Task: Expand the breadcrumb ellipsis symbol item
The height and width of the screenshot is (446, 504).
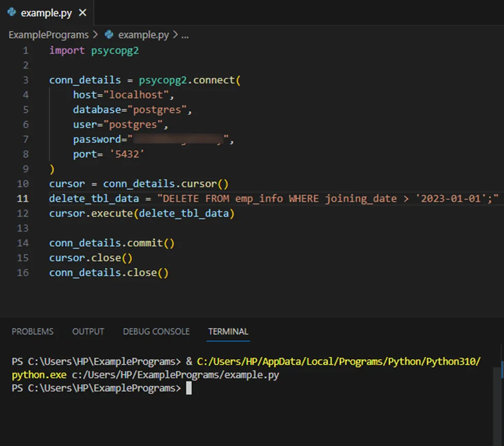Action: coord(185,35)
